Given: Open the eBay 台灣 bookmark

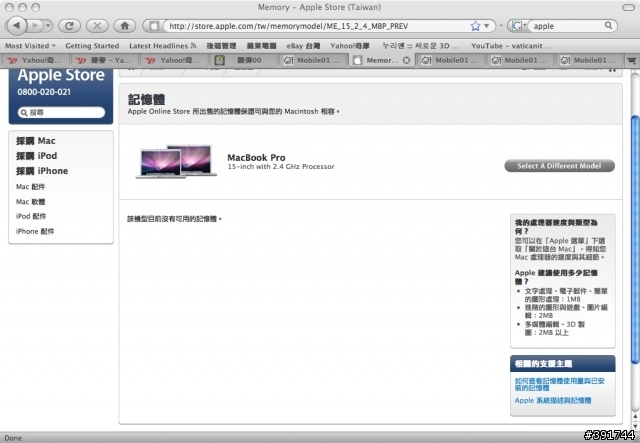Looking at the screenshot, I should (x=303, y=46).
